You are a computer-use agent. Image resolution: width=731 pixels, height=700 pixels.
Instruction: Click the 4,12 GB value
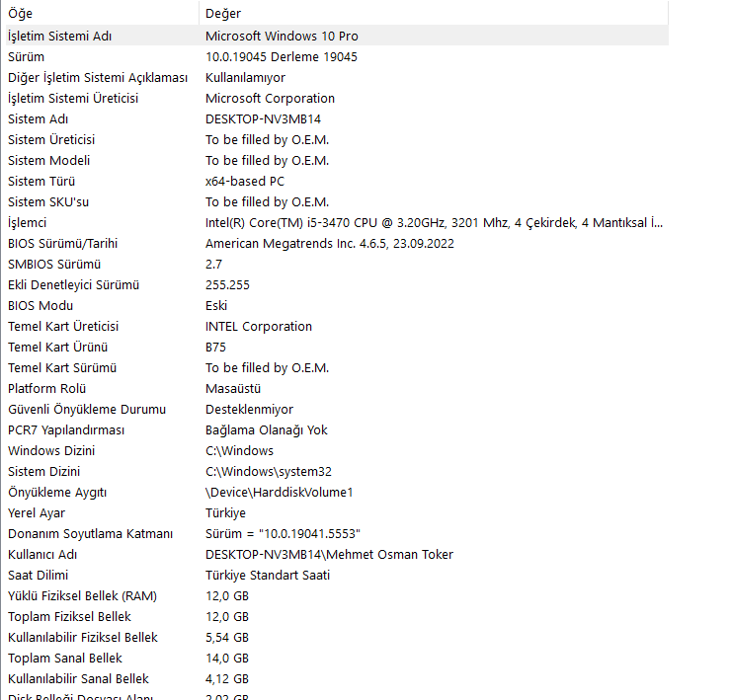point(227,679)
